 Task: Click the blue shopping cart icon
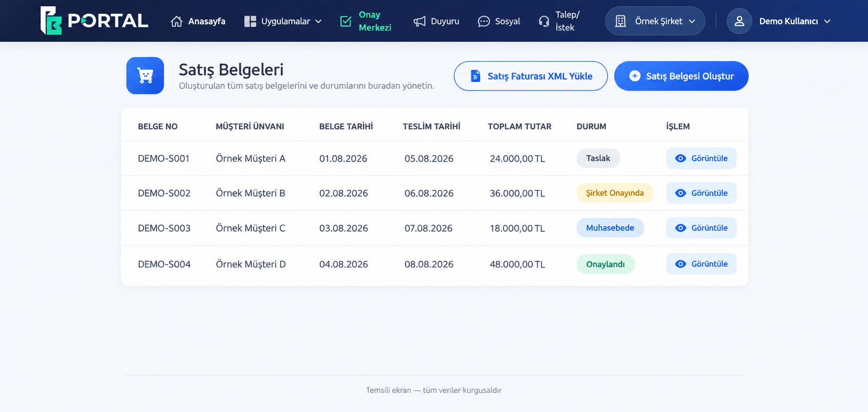145,75
